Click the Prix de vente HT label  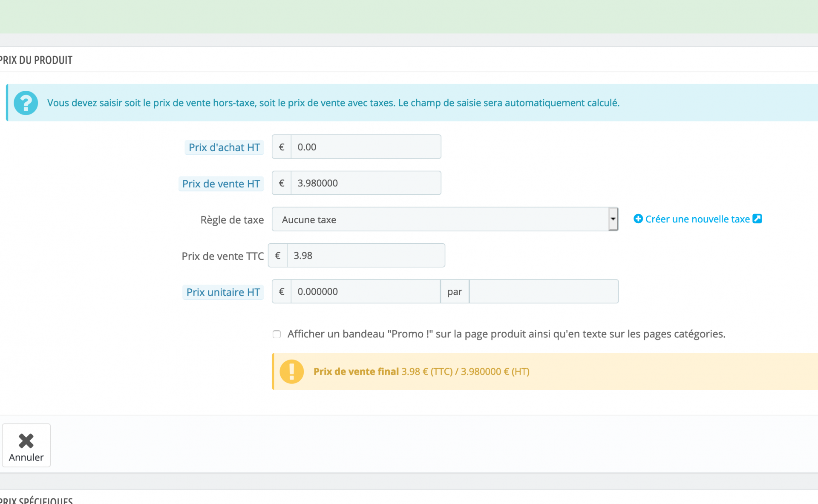(221, 184)
